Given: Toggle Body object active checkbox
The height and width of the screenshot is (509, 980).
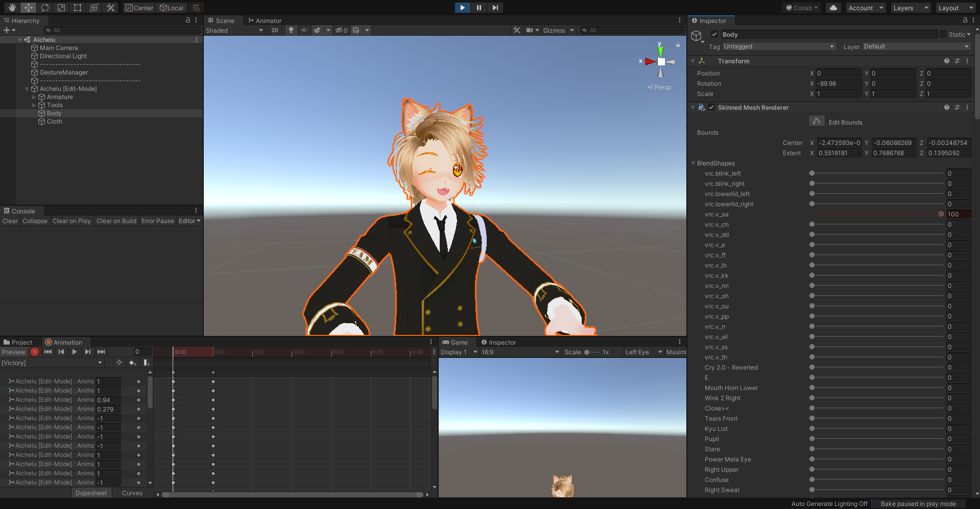Looking at the screenshot, I should (x=714, y=34).
